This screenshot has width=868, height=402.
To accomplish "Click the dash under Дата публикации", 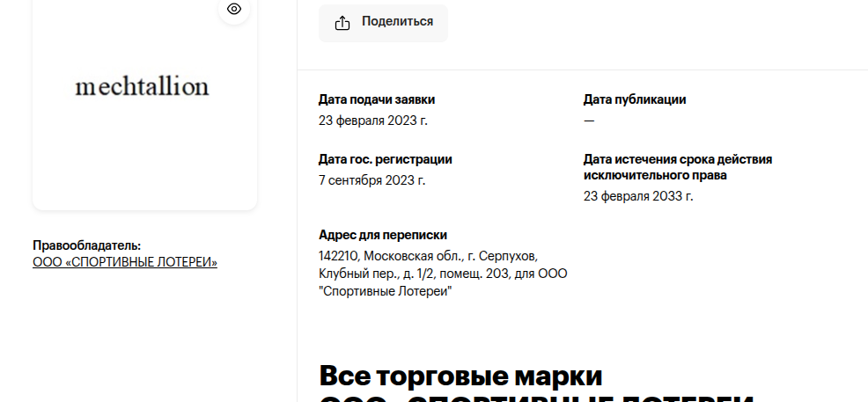I will pyautogui.click(x=589, y=121).
